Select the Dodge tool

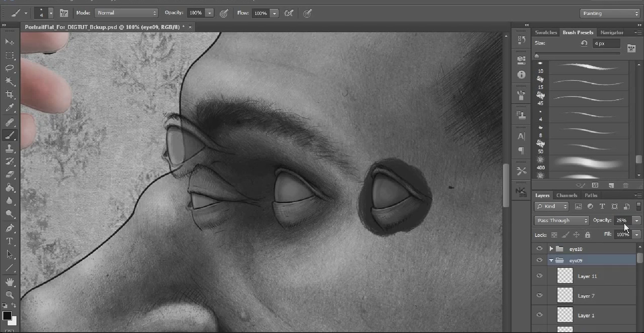coord(10,214)
